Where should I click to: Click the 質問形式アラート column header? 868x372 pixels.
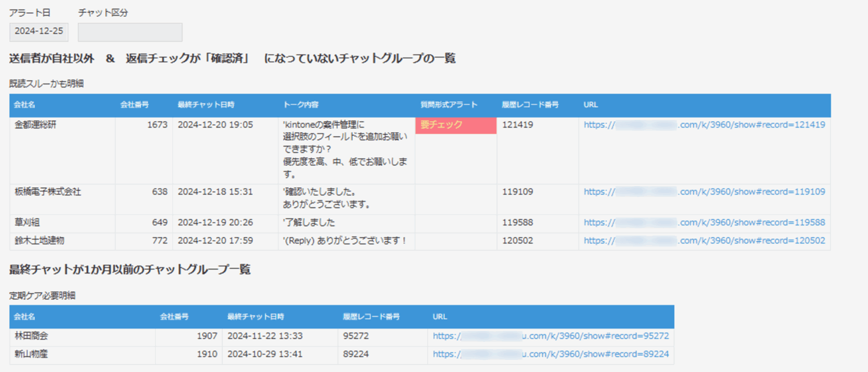(448, 105)
